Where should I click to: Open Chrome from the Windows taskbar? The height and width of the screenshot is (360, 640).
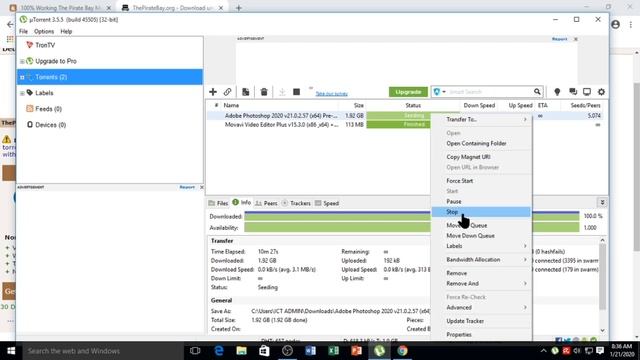402,351
